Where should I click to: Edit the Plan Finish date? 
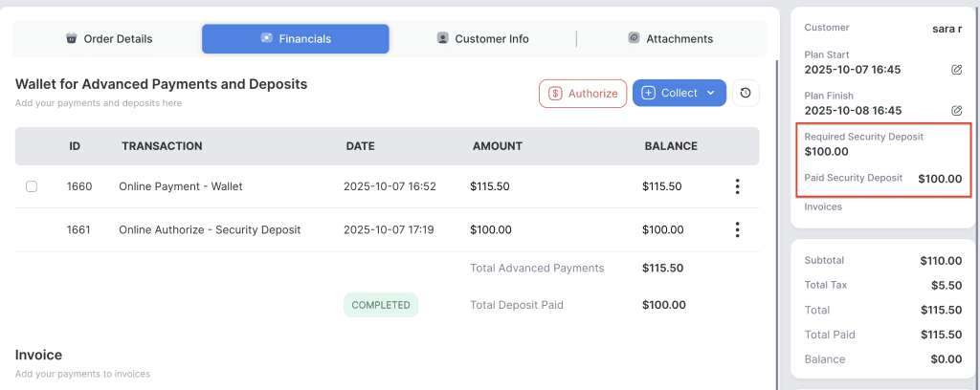coord(956,111)
